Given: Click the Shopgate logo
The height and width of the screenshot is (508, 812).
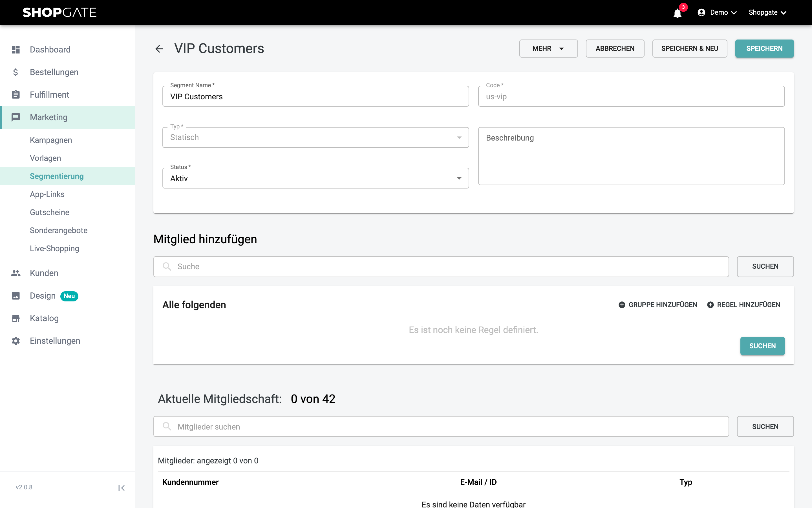Looking at the screenshot, I should tap(59, 12).
